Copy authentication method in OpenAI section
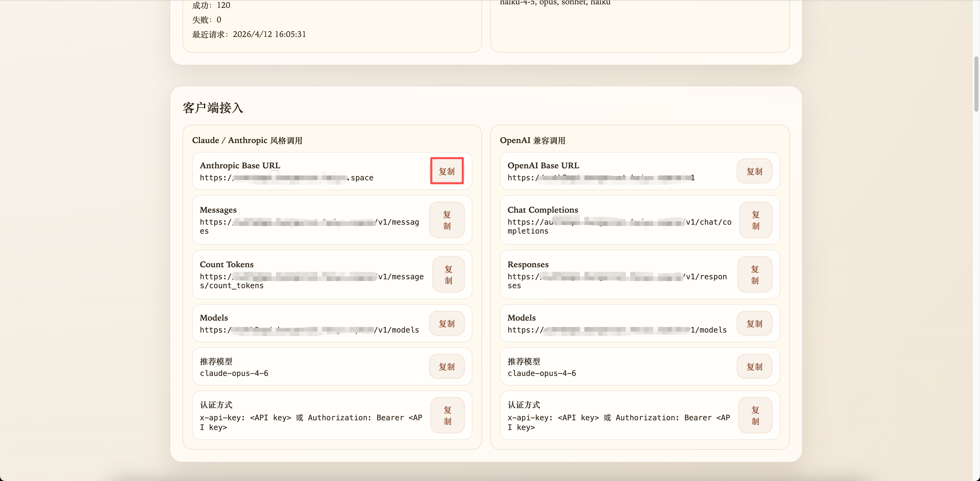Viewport: 980px width, 481px height. point(755,415)
